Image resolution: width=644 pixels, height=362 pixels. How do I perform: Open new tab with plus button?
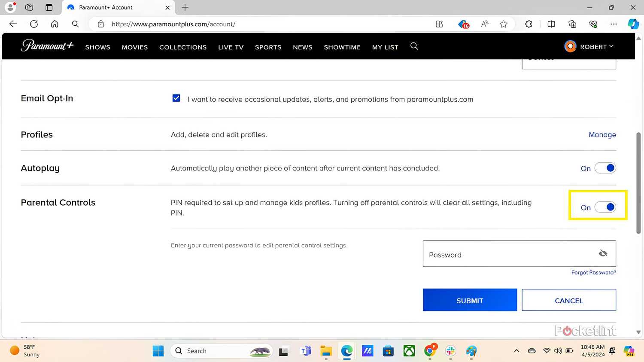coord(185,7)
